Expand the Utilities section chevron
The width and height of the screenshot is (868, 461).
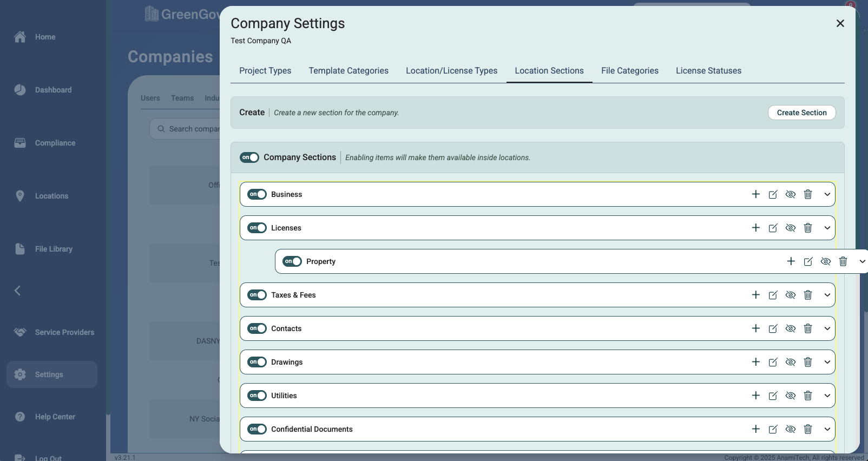click(x=827, y=396)
